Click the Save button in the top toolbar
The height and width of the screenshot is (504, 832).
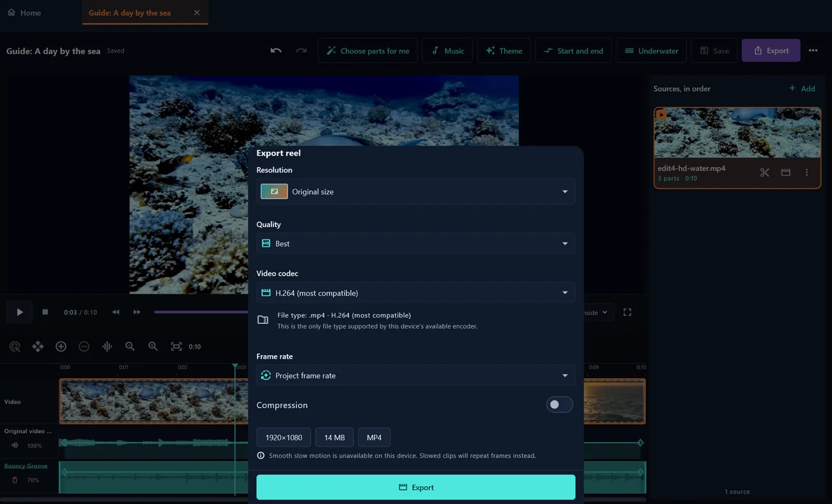click(714, 51)
